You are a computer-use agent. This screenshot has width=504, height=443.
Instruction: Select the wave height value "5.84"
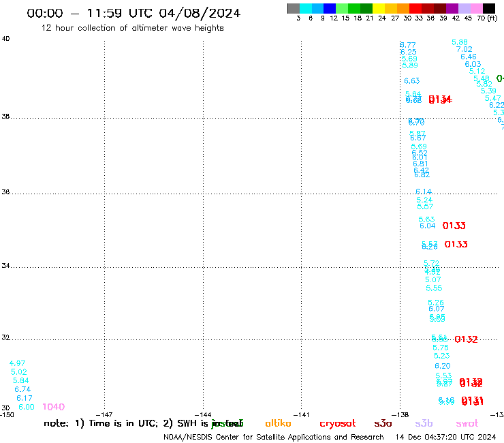coord(21,381)
